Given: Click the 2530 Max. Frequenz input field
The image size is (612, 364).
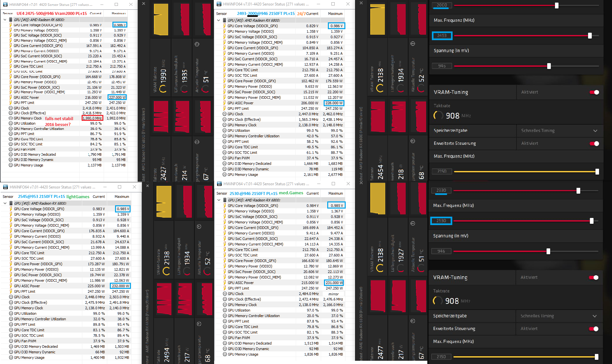Looking at the screenshot, I should click(x=441, y=221).
